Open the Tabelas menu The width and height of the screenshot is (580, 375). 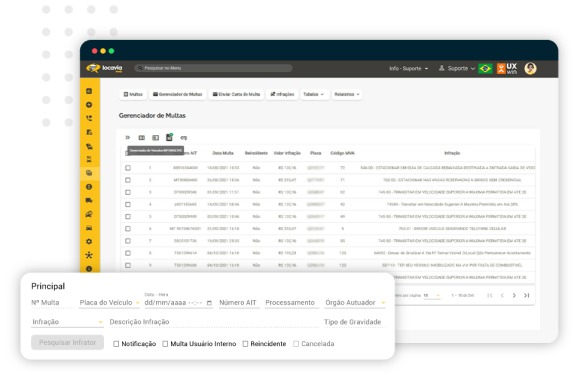(x=314, y=94)
